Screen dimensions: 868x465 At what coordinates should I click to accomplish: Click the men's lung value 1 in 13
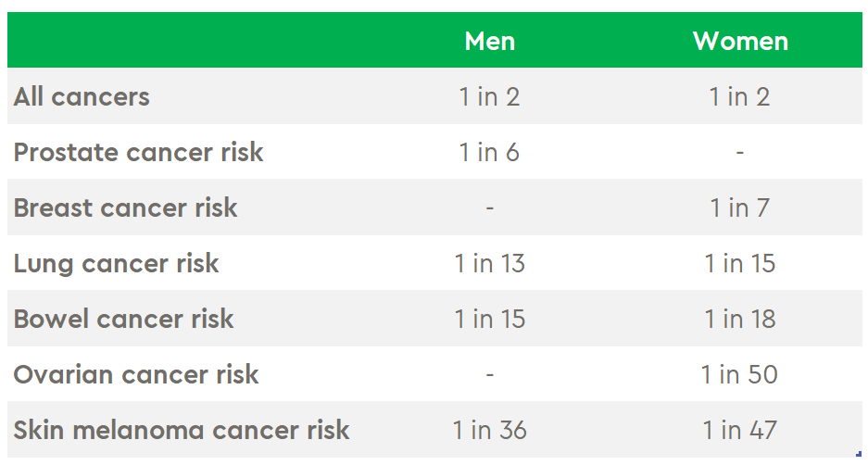[489, 263]
